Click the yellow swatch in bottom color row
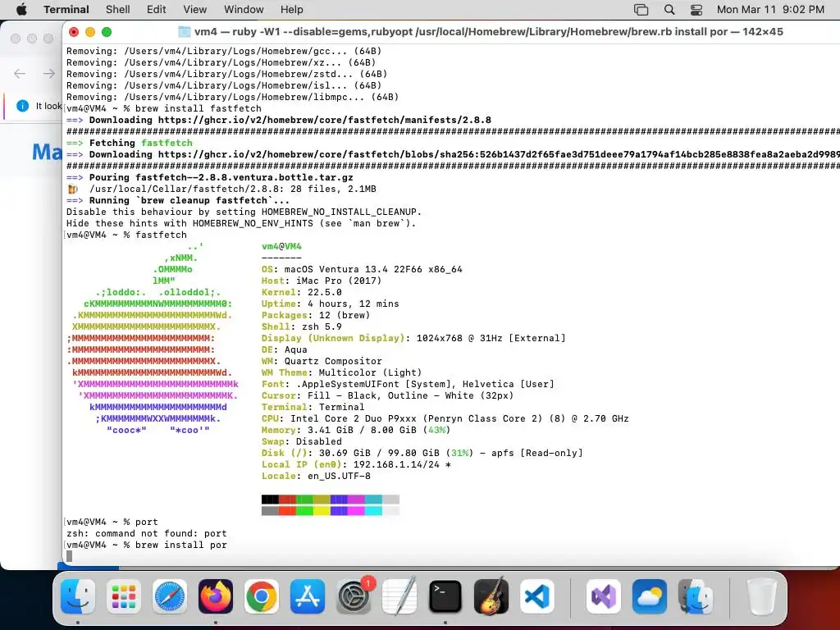Image resolution: width=840 pixels, height=630 pixels. point(322,511)
